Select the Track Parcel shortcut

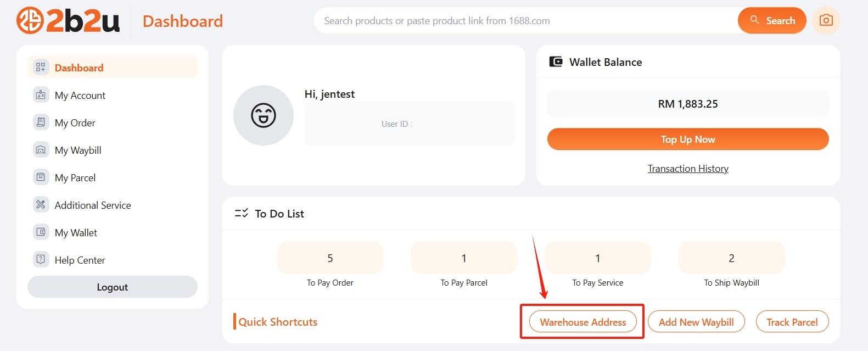pyautogui.click(x=792, y=322)
